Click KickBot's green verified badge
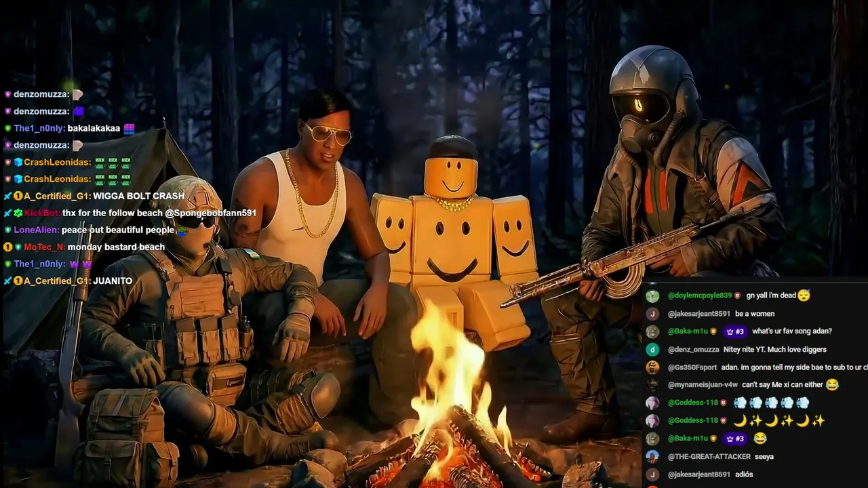The image size is (868, 488). (18, 213)
